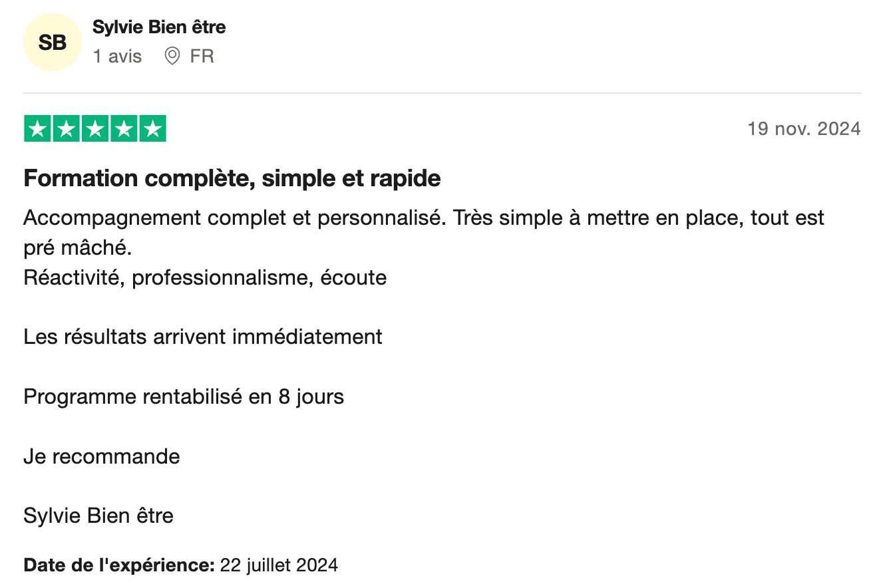Click the 'Je recommande' line

click(102, 456)
